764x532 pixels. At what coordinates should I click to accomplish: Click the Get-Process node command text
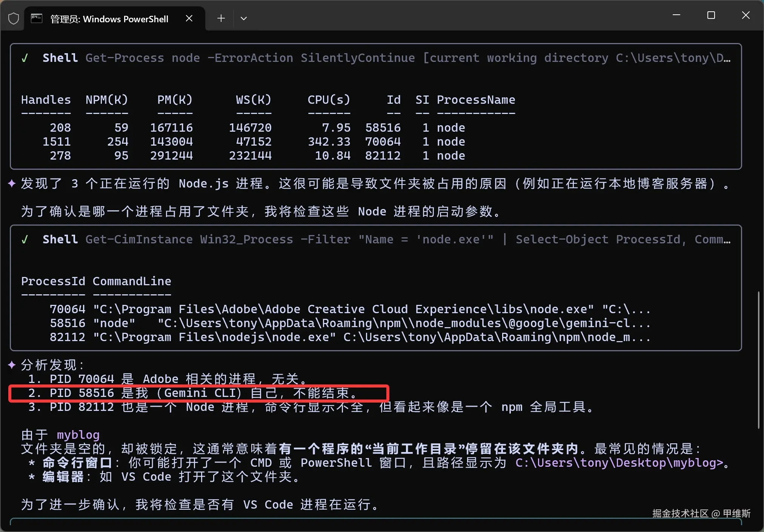pyautogui.click(x=143, y=58)
